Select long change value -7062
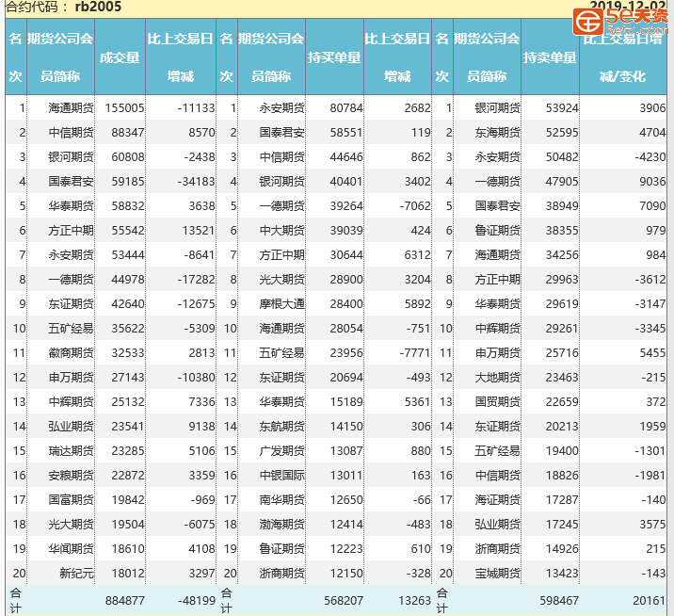Image resolution: width=674 pixels, height=616 pixels. 415,206
